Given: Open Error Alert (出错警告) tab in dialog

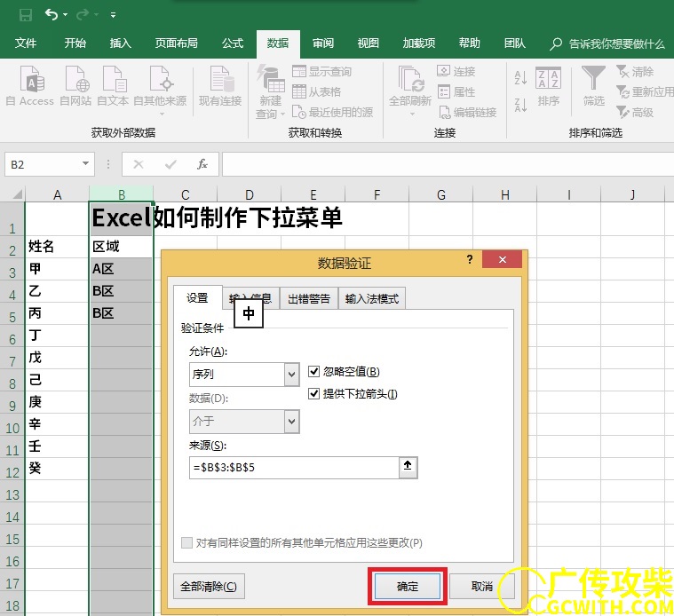Looking at the screenshot, I should pos(309,298).
